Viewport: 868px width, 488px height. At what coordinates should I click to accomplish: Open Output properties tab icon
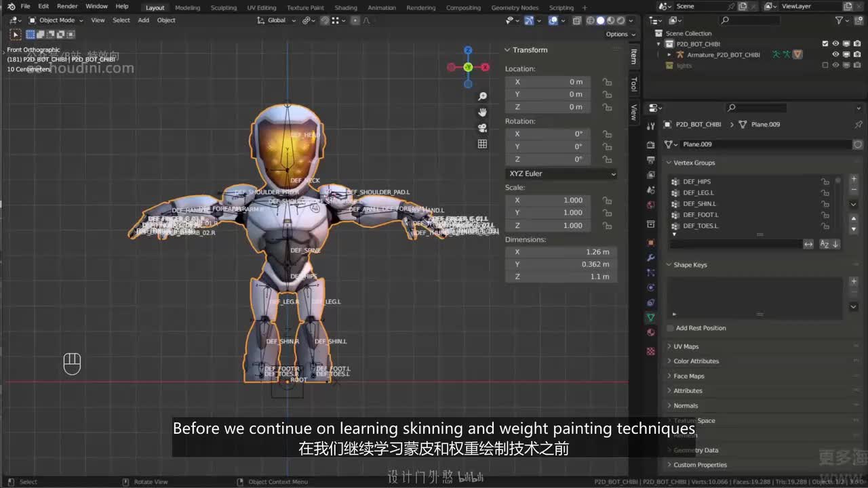[651, 160]
